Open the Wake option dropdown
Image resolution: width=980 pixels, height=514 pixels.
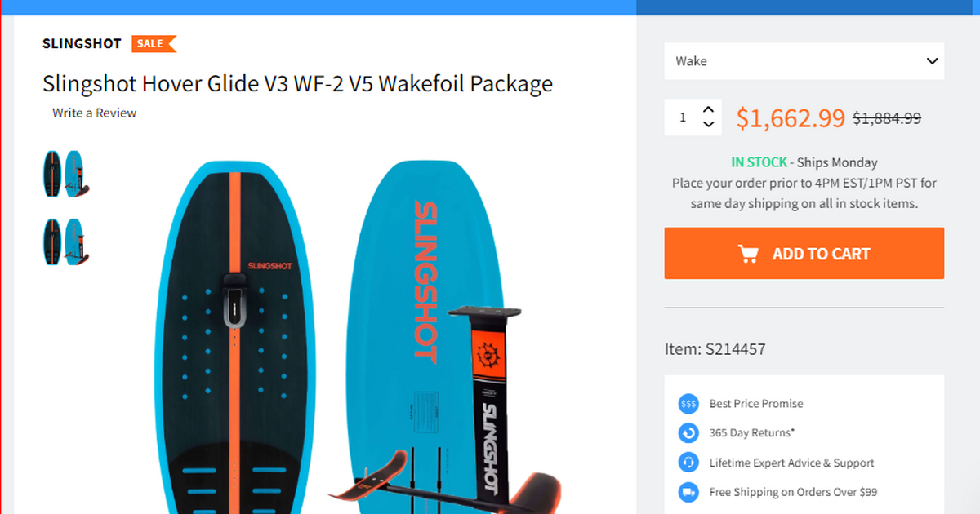[x=804, y=61]
